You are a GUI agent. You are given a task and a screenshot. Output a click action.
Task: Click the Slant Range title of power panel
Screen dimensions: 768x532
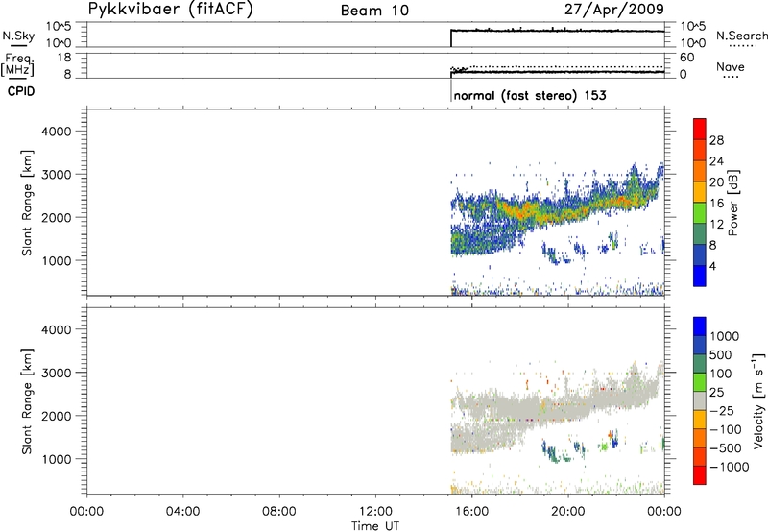(27, 203)
